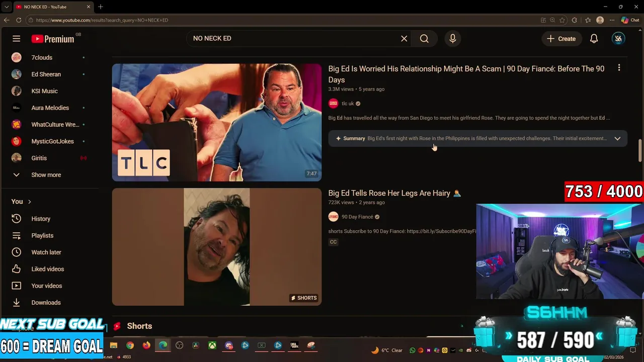Clear the search box with the X

click(x=404, y=39)
